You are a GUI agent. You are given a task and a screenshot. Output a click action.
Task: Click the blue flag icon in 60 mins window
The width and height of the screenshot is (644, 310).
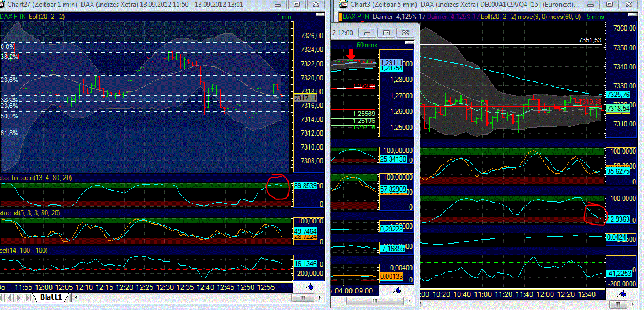pyautogui.click(x=398, y=290)
